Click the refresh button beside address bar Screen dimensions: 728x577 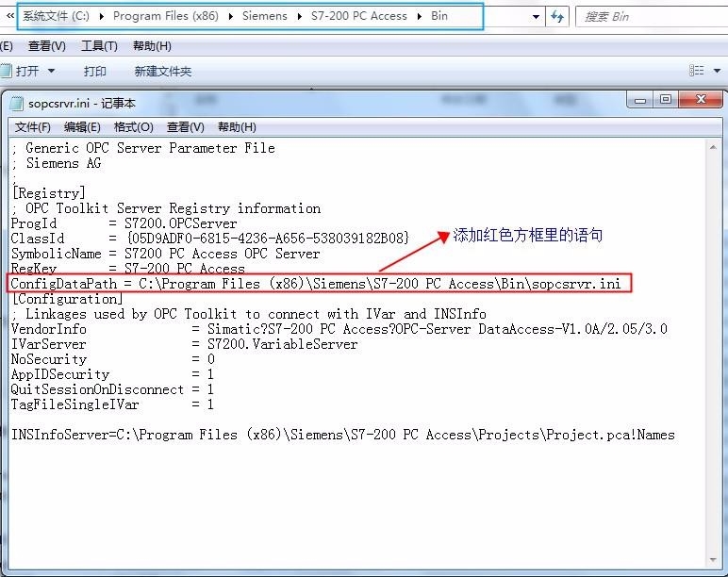click(x=557, y=17)
